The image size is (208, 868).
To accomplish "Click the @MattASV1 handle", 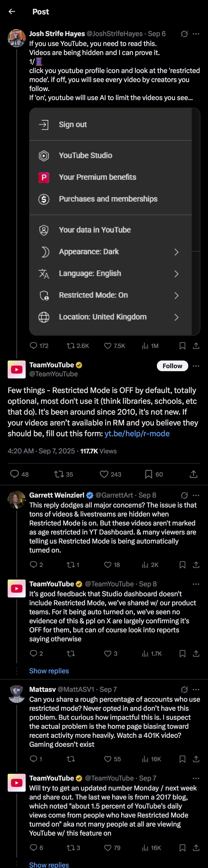I will [x=76, y=689].
